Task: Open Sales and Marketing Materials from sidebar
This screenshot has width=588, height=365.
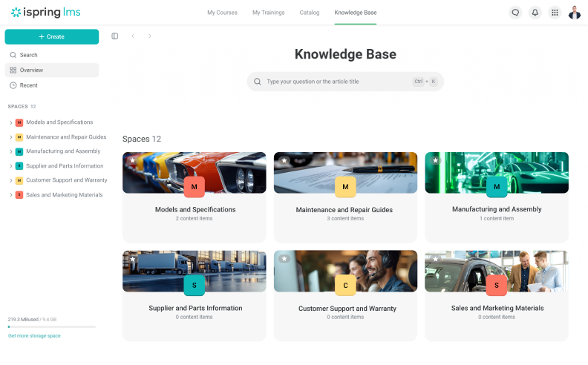Action: [x=64, y=194]
